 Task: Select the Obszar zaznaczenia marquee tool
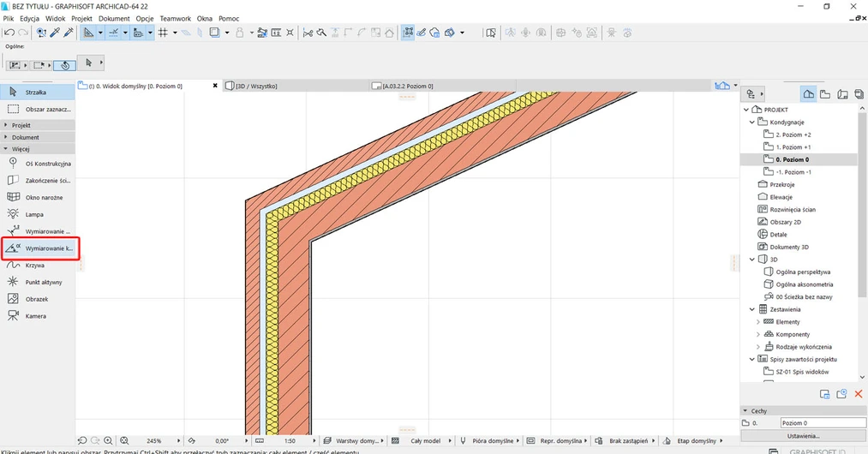pyautogui.click(x=38, y=109)
